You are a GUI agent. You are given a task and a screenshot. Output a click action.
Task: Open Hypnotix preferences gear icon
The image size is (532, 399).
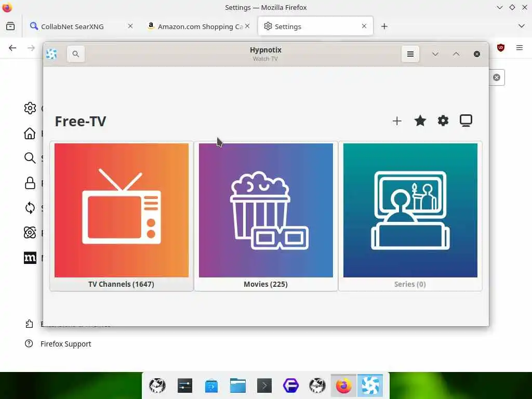tap(443, 121)
